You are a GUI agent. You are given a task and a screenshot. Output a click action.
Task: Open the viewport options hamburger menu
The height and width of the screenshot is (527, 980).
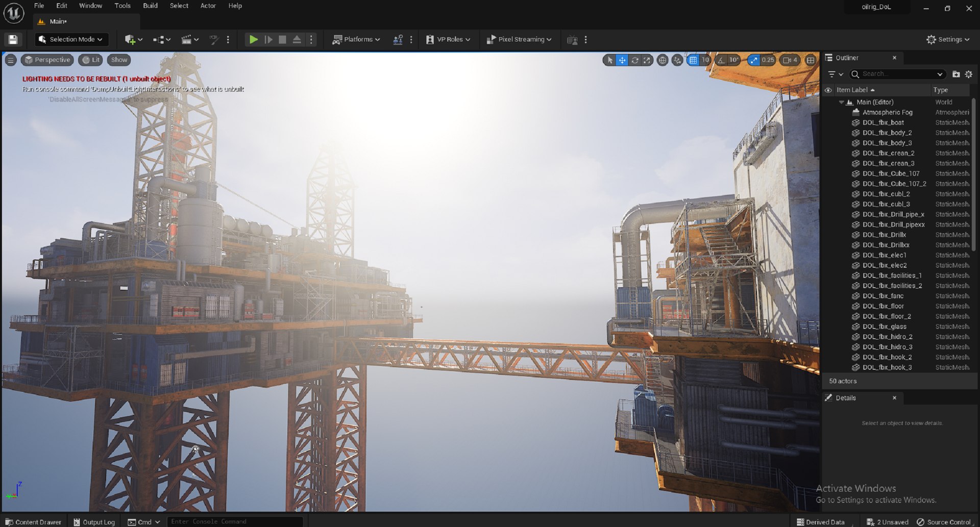tap(10, 60)
